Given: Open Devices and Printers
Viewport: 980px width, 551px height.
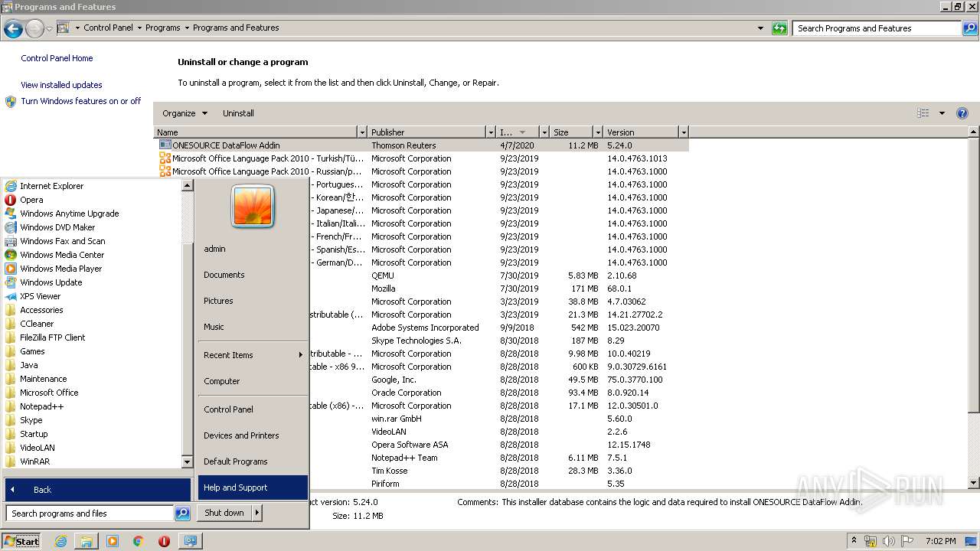Looking at the screenshot, I should 253,435.
